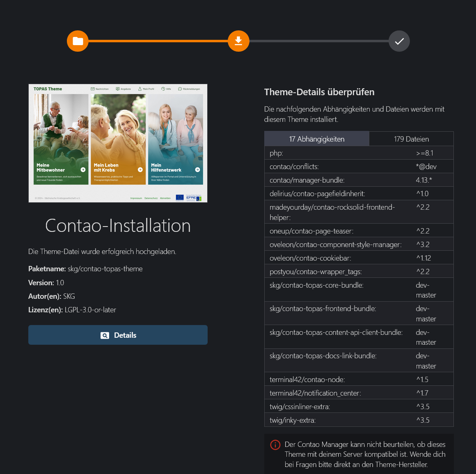
Task: Open the Details button
Action: (118, 335)
